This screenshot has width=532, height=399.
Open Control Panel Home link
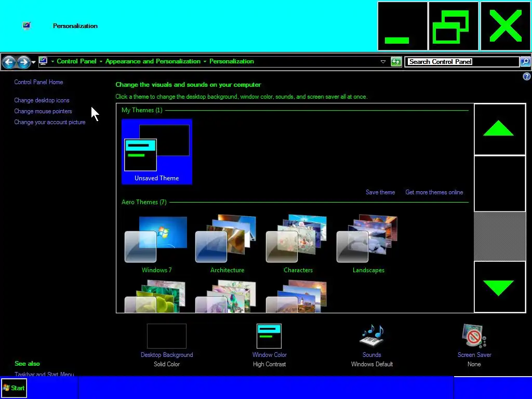(38, 82)
